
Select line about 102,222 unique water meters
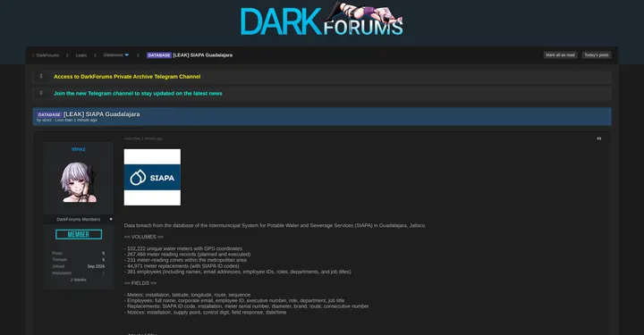[x=183, y=248]
